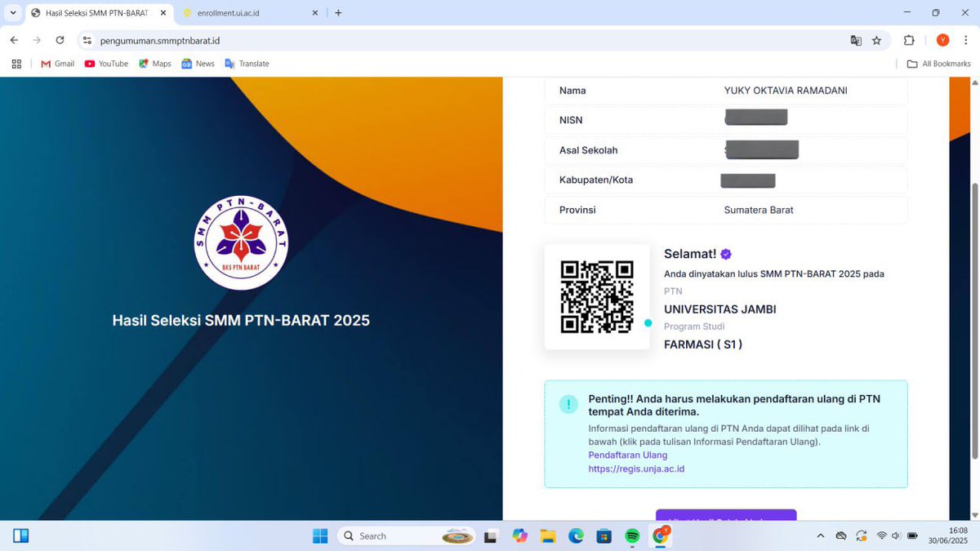980x551 pixels.
Task: Open the Windows widgets icon in taskbar
Action: pyautogui.click(x=21, y=535)
